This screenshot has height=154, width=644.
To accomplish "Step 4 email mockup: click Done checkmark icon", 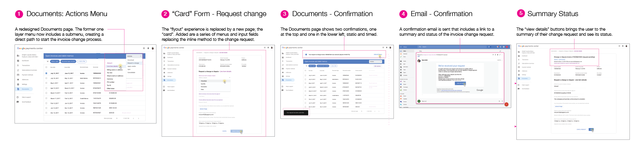I will [401, 57].
